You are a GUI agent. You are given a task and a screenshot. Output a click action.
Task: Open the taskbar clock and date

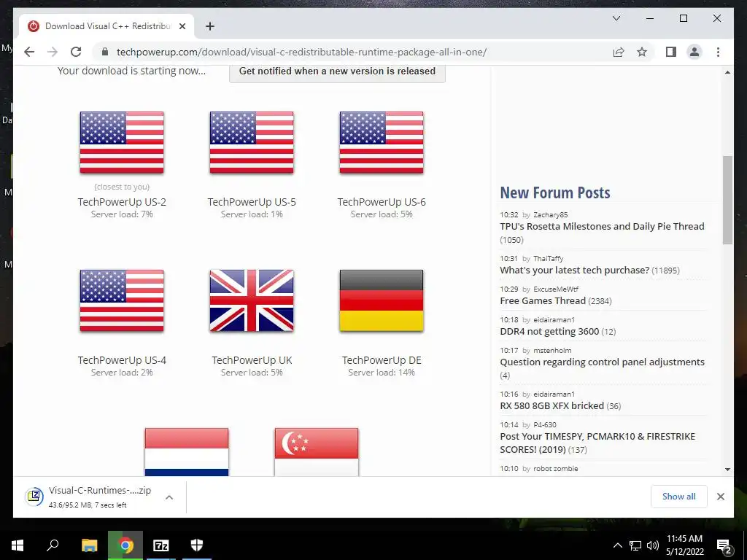(x=684, y=545)
